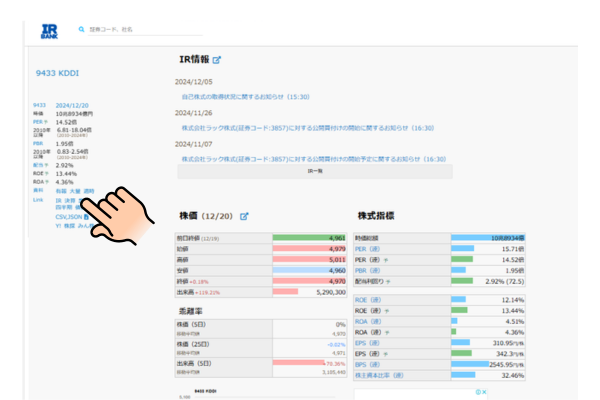Open the ROA（連）link in 株式指標 table
Screen dimensions: 600x400
(368, 322)
